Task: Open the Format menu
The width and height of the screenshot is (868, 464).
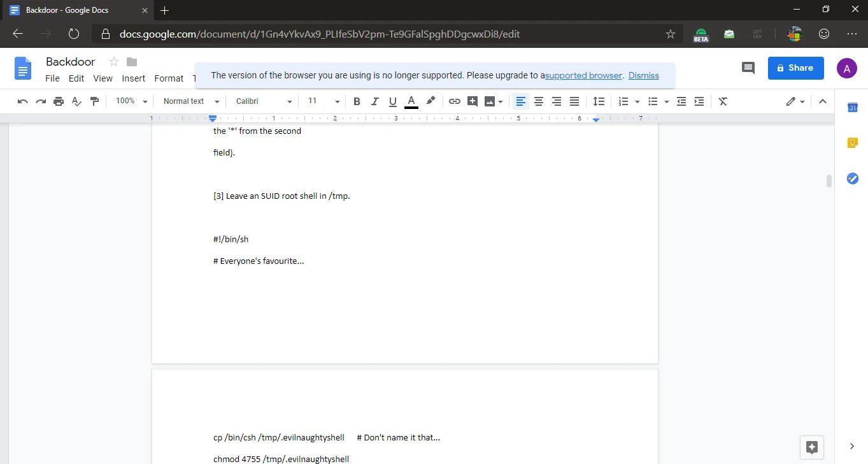Action: pos(169,78)
